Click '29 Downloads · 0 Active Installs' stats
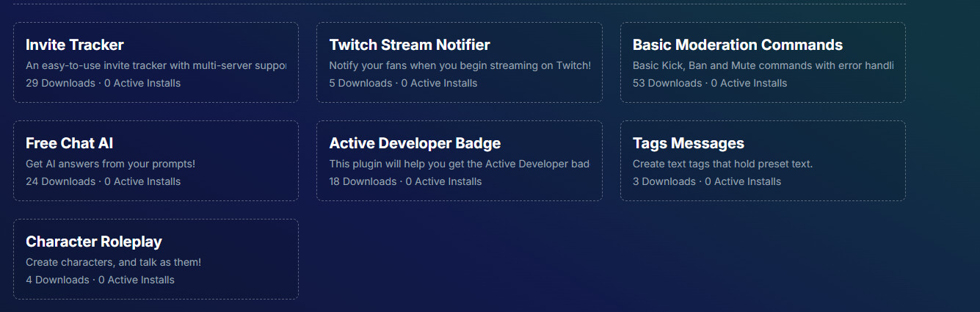The image size is (980, 312). click(x=103, y=83)
